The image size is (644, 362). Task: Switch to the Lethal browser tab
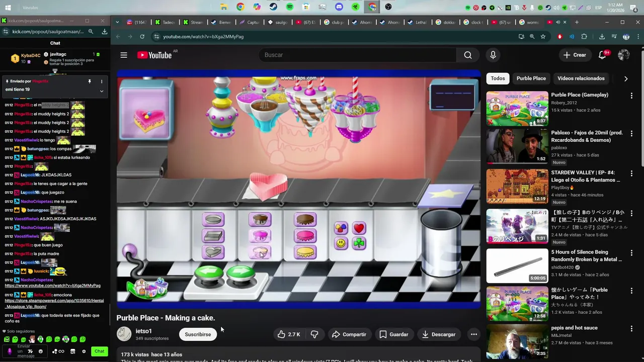tap(418, 22)
